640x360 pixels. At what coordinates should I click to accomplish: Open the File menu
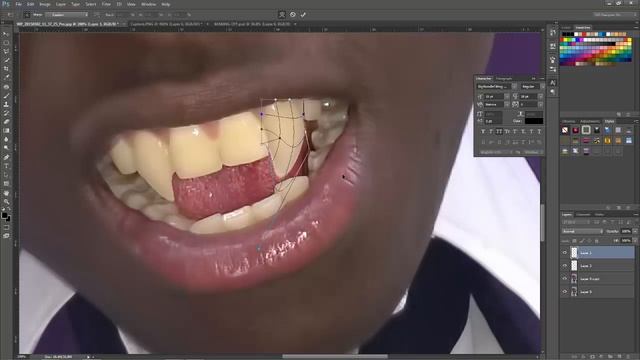coord(18,4)
